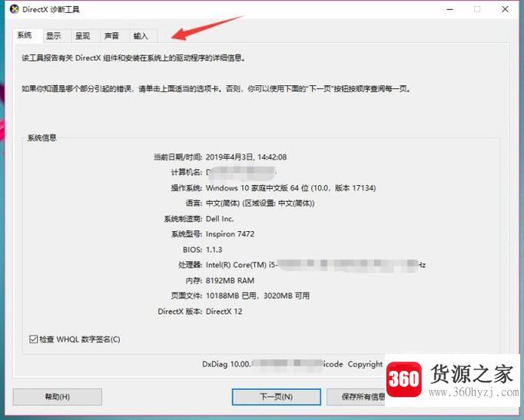Click the language value 中文(简体)
Screen dimensions: 524x420
[x=260, y=203]
